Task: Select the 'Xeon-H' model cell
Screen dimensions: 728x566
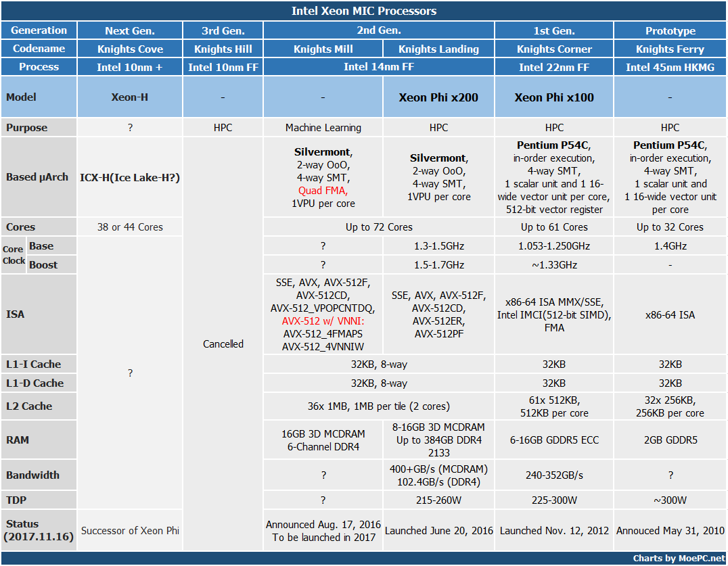Action: click(130, 97)
